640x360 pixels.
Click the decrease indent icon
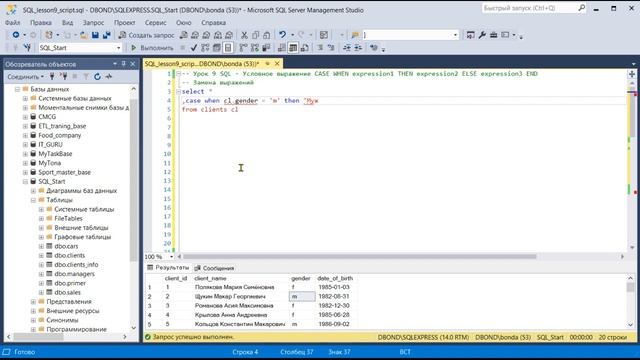click(347, 48)
